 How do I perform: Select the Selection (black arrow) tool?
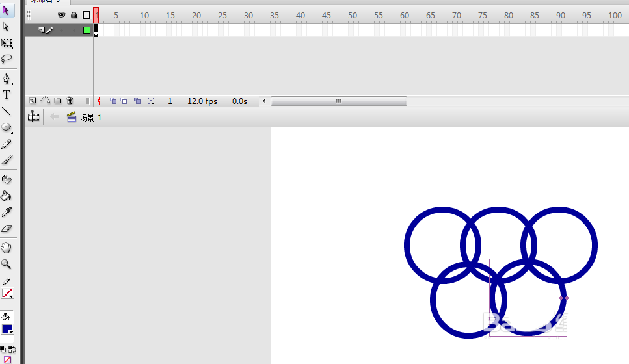[x=7, y=10]
